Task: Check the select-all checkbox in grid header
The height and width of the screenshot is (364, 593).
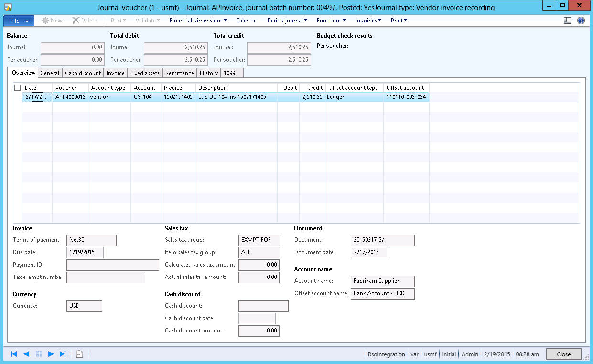Action: (17, 87)
